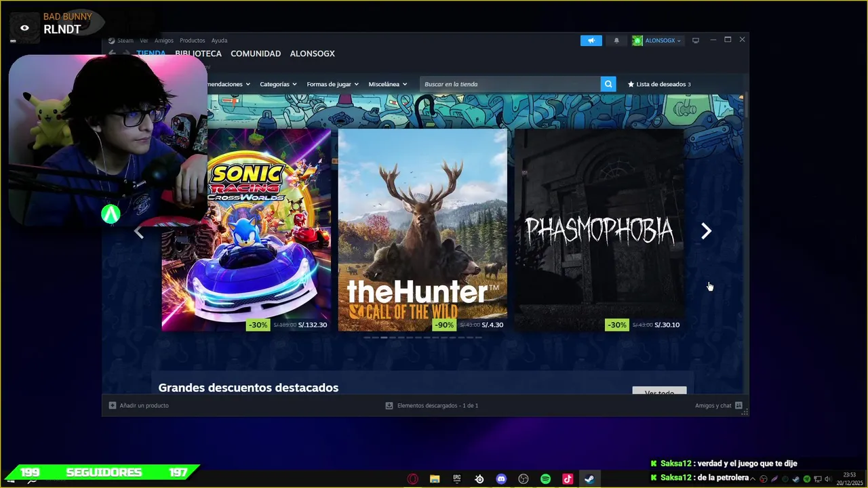Open the Phasmophobia game card
Screen dimensions: 868x488
[x=599, y=230]
